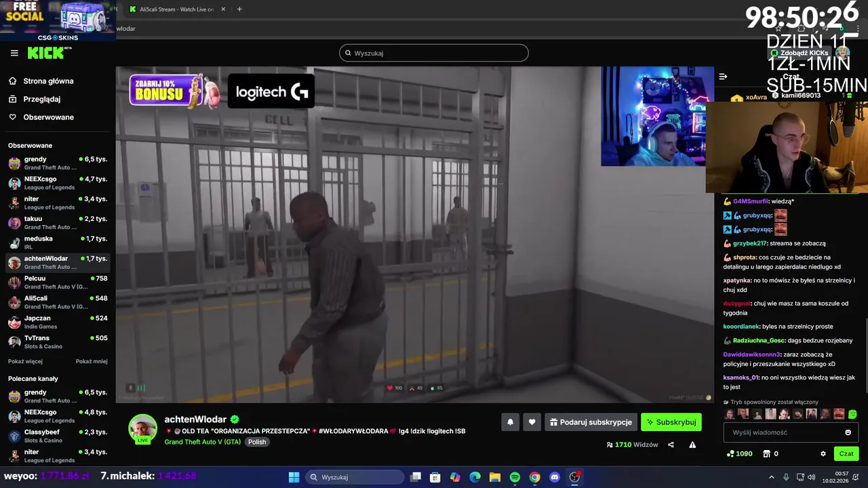Open TvTrans Slots & Casino channel

[x=58, y=342]
